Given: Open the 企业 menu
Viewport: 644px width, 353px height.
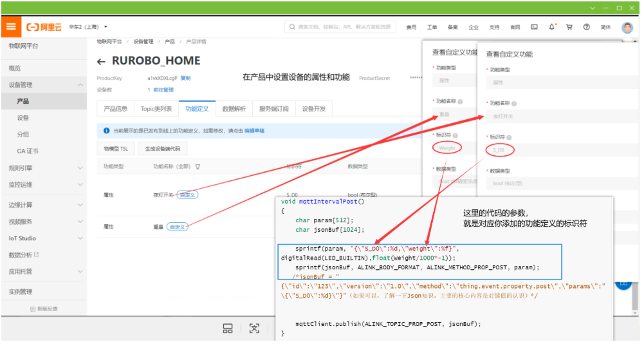Looking at the screenshot, I should point(474,27).
